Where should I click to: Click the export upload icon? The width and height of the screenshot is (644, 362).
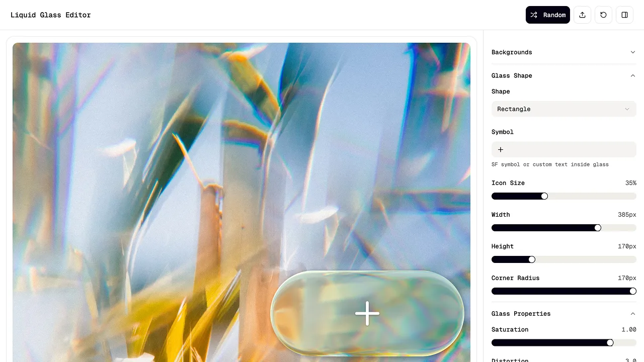click(582, 15)
